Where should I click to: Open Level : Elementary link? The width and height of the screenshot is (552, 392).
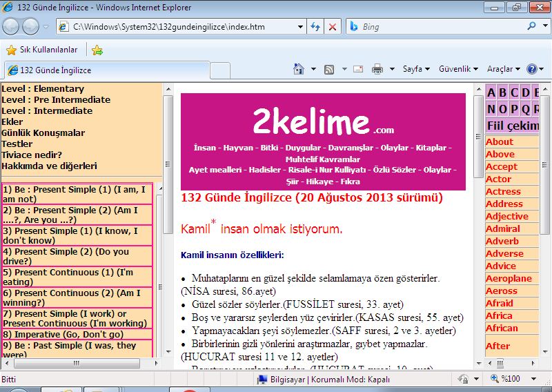click(43, 89)
